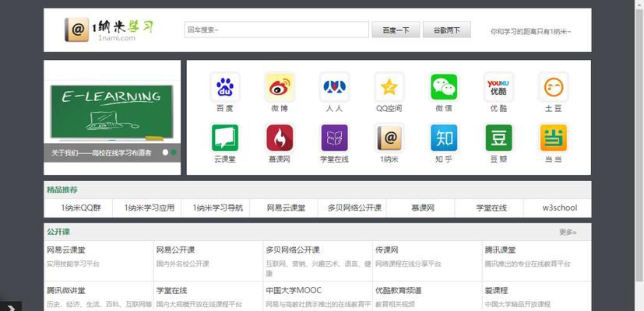The width and height of the screenshot is (644, 311).
Task: Open 学堂在线 in the recommendation bar
Action: pos(491,208)
